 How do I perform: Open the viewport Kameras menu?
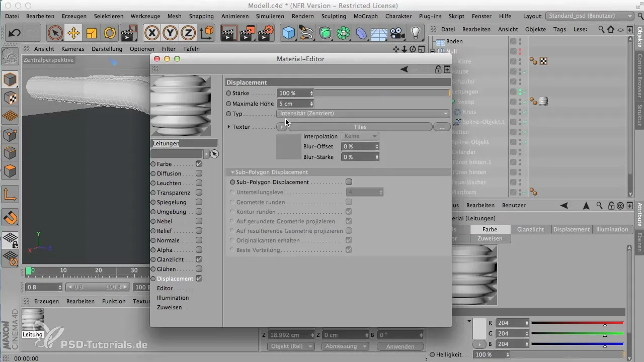point(72,49)
